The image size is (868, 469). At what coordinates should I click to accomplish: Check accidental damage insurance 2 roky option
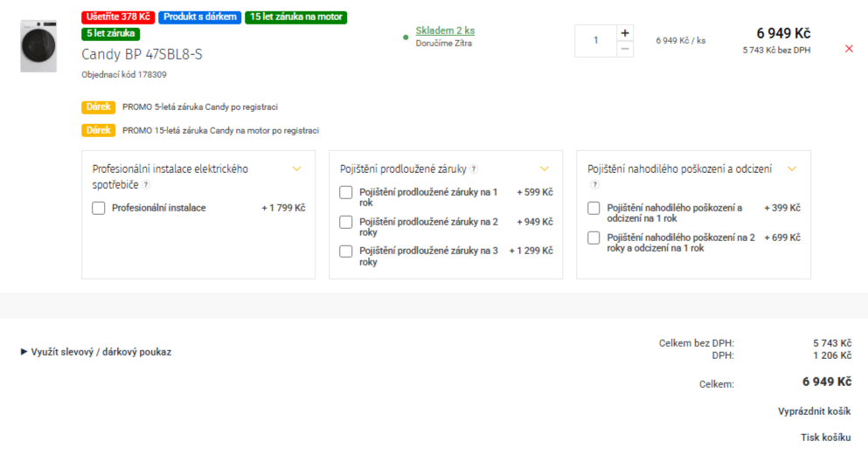pos(594,238)
